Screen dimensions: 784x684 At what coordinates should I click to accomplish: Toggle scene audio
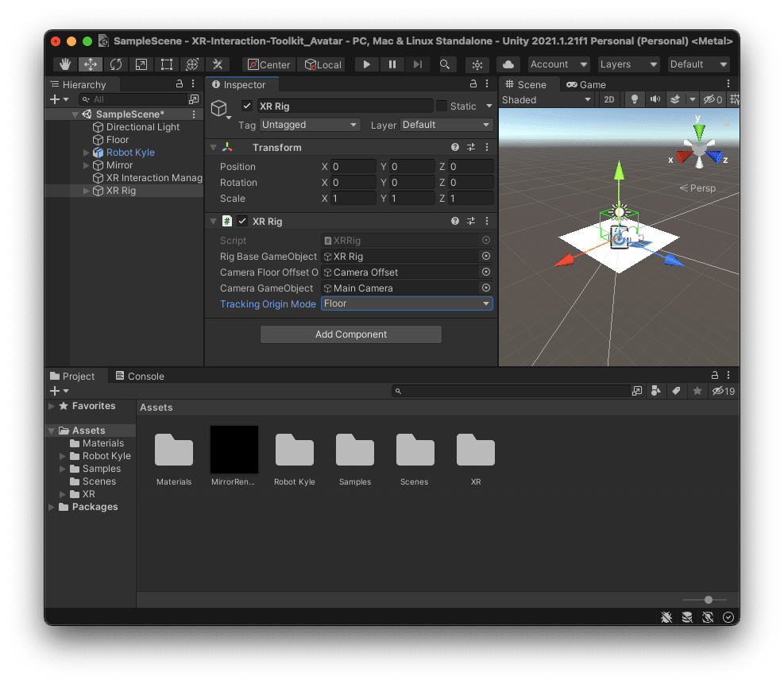coord(655,99)
